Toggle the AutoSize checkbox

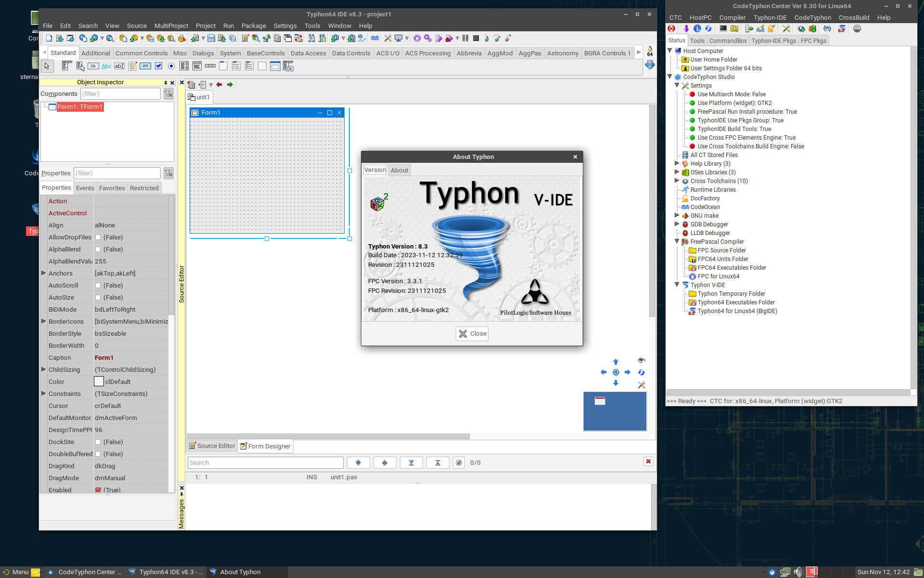pos(98,298)
